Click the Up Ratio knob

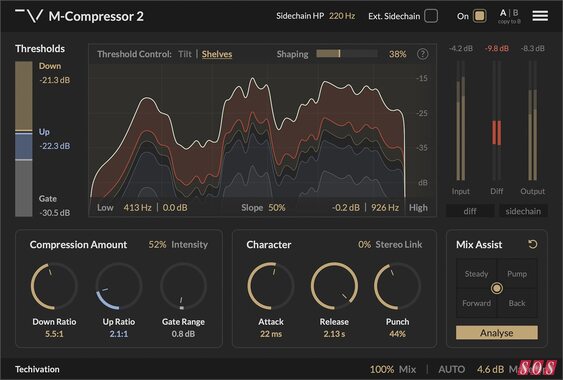pyautogui.click(x=119, y=286)
